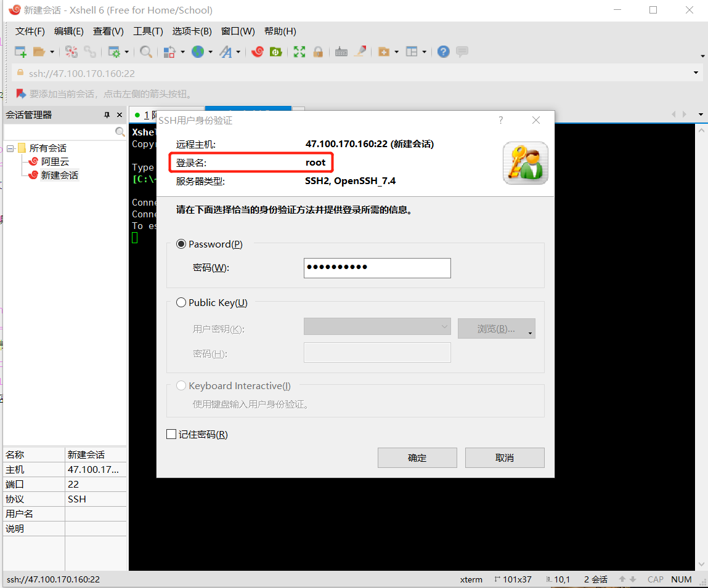The image size is (708, 588).
Task: Choose the Public Key authentication method
Action: pos(181,302)
